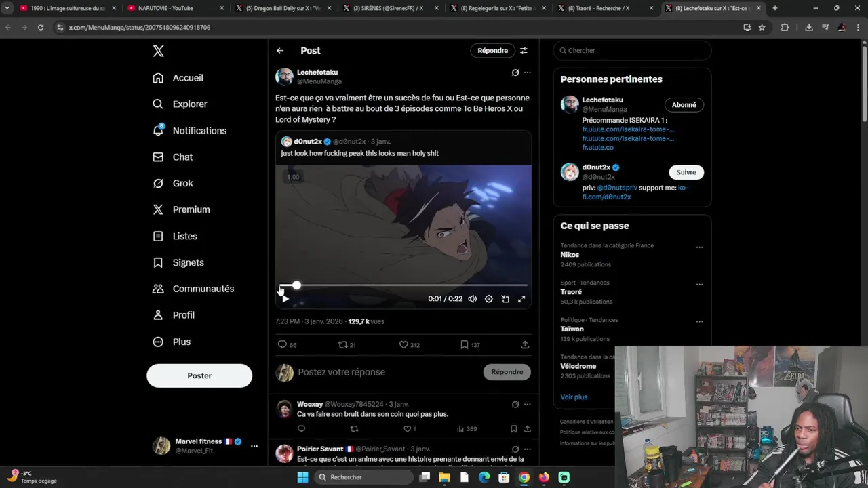This screenshot has height=488, width=868.
Task: Open the quoted d0nut2x tweet text
Action: coord(360,154)
